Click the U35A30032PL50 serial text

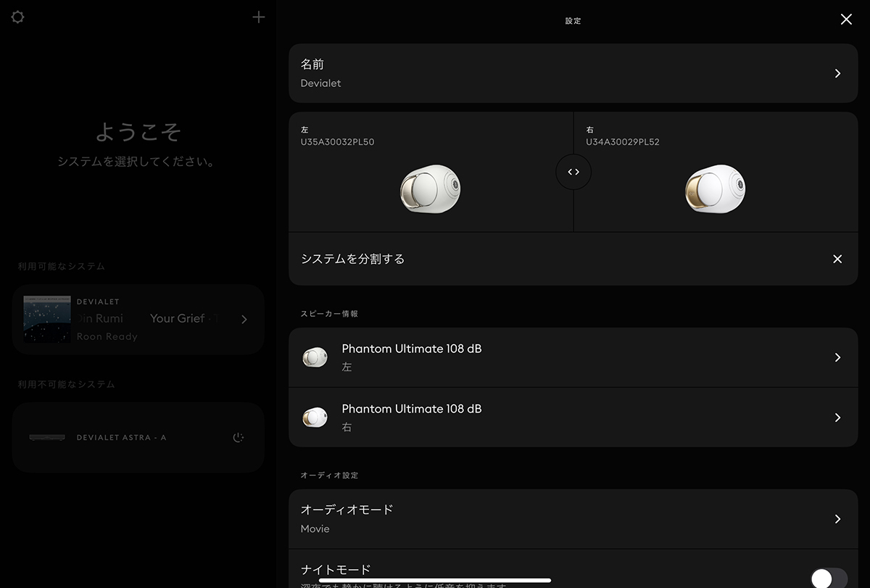[337, 142]
